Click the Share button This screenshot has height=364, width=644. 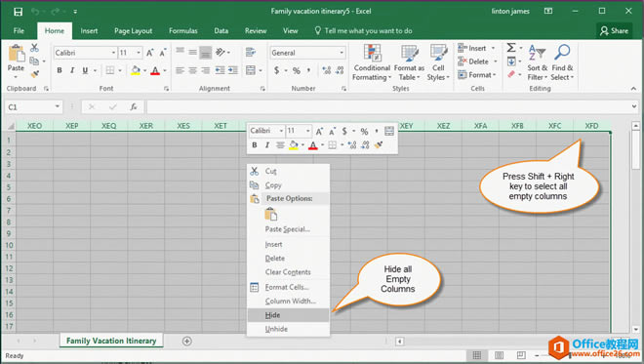tap(614, 31)
